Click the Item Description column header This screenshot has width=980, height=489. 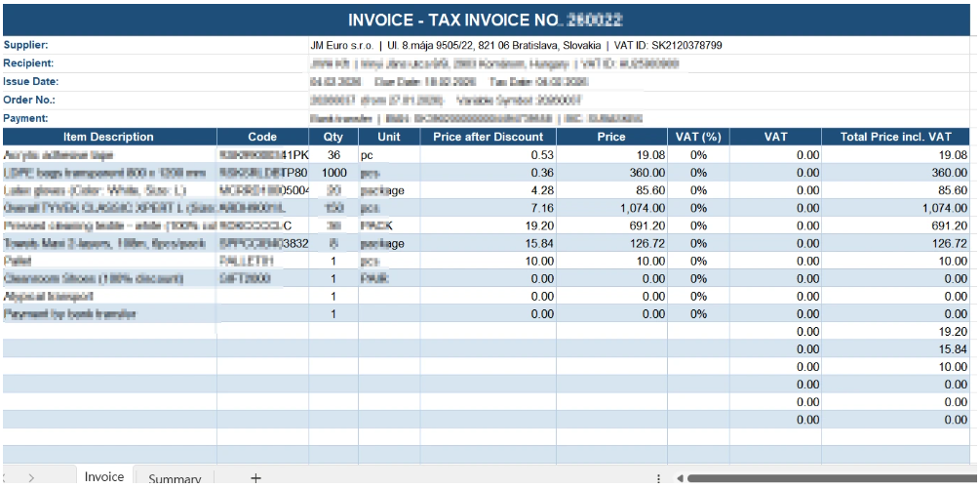coord(107,137)
